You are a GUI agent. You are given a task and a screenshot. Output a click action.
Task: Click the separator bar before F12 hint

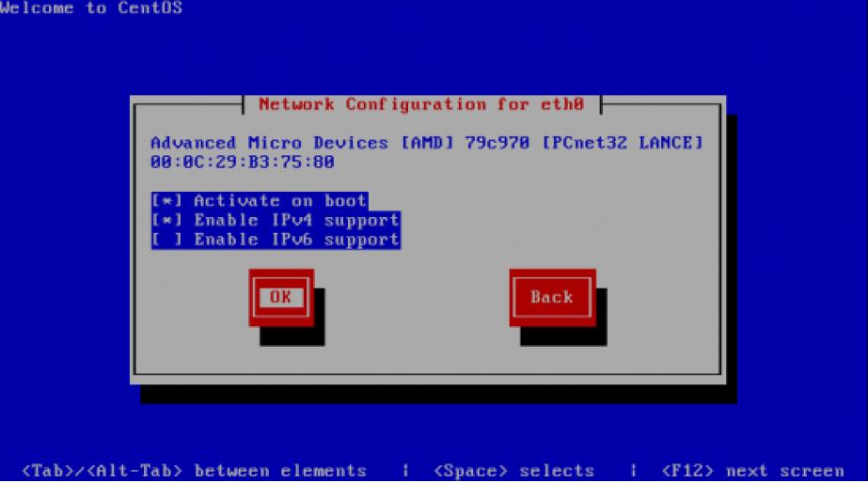[633, 471]
